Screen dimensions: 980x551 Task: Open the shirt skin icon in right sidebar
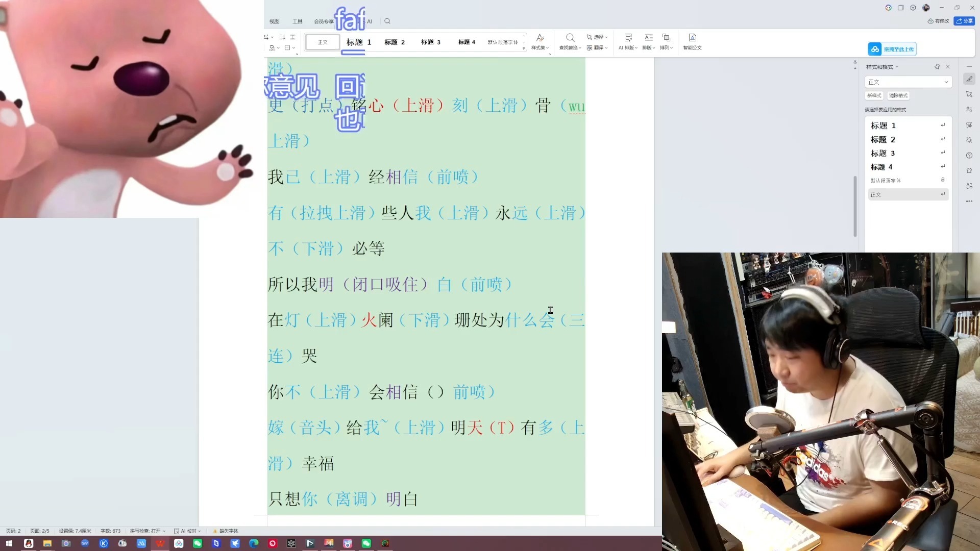[x=969, y=171]
